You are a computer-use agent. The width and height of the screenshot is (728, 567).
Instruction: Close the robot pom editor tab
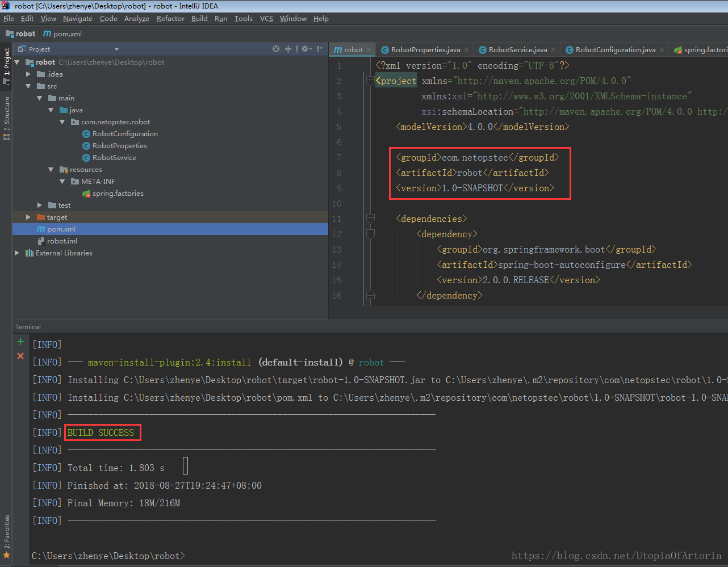tap(369, 50)
